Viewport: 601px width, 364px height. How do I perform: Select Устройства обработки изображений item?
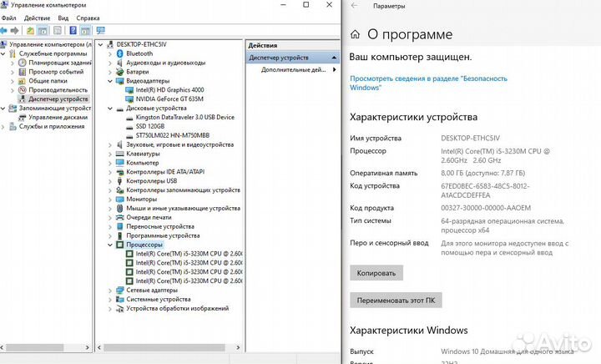click(x=178, y=308)
